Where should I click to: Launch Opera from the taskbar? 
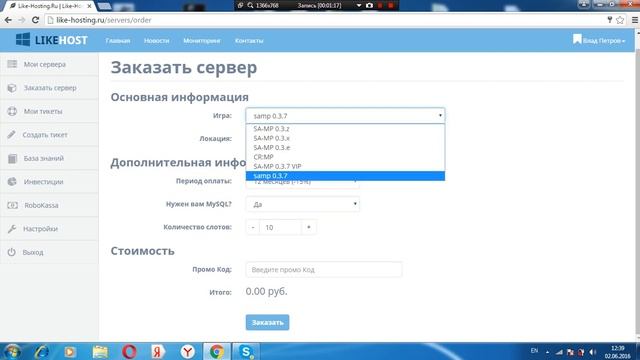(129, 351)
